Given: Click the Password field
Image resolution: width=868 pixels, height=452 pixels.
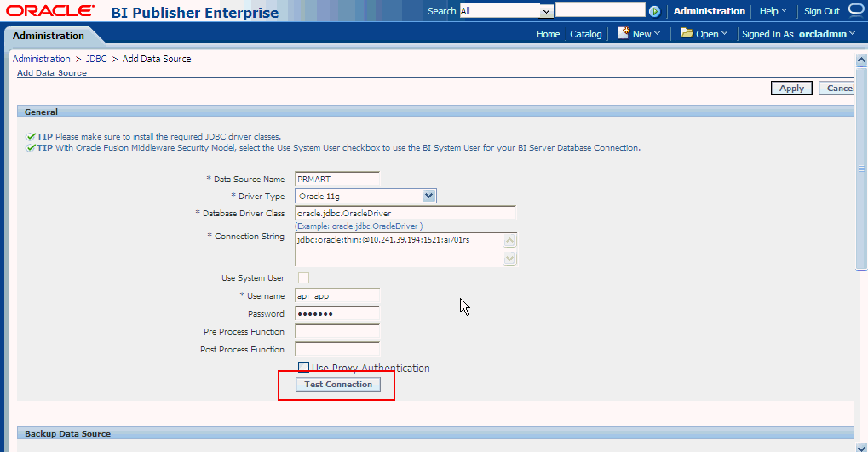Looking at the screenshot, I should [337, 313].
